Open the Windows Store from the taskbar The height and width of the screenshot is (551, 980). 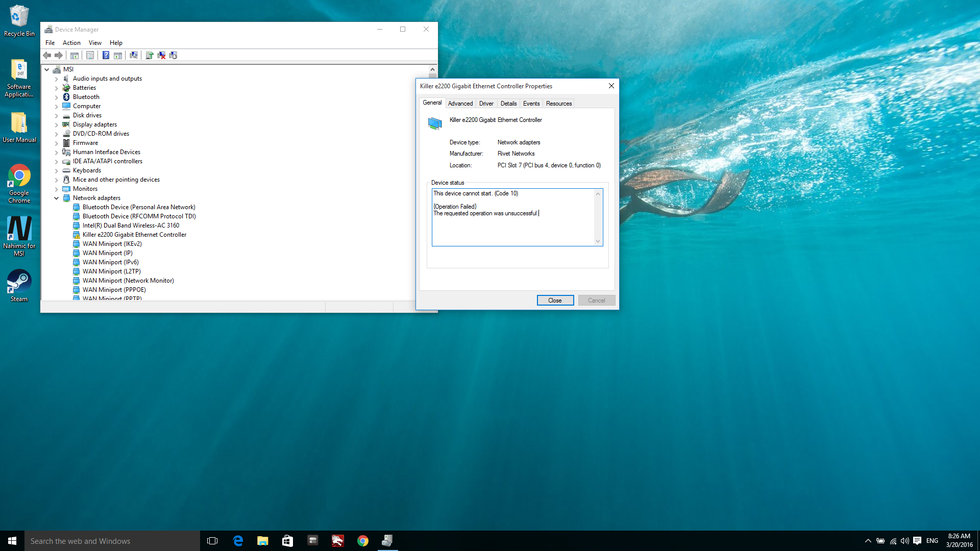click(288, 541)
